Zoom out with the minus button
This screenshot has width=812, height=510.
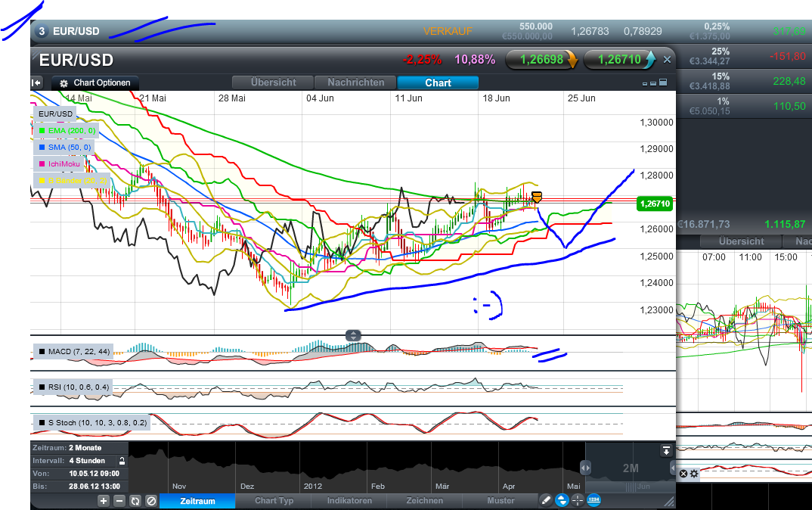pos(119,501)
